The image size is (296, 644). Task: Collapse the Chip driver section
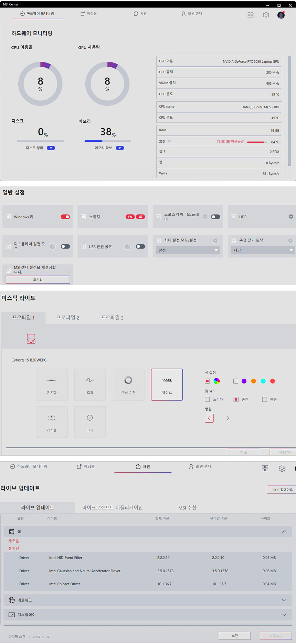(x=284, y=531)
